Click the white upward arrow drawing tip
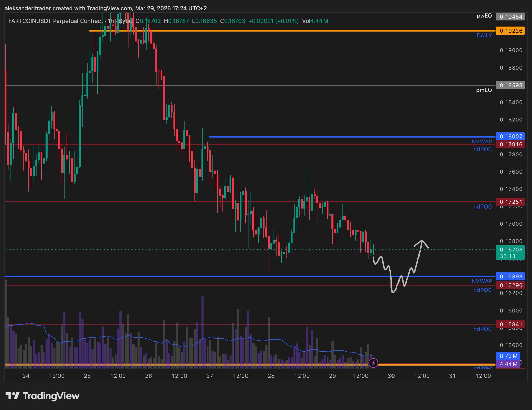The height and width of the screenshot is (410, 532). [x=422, y=240]
